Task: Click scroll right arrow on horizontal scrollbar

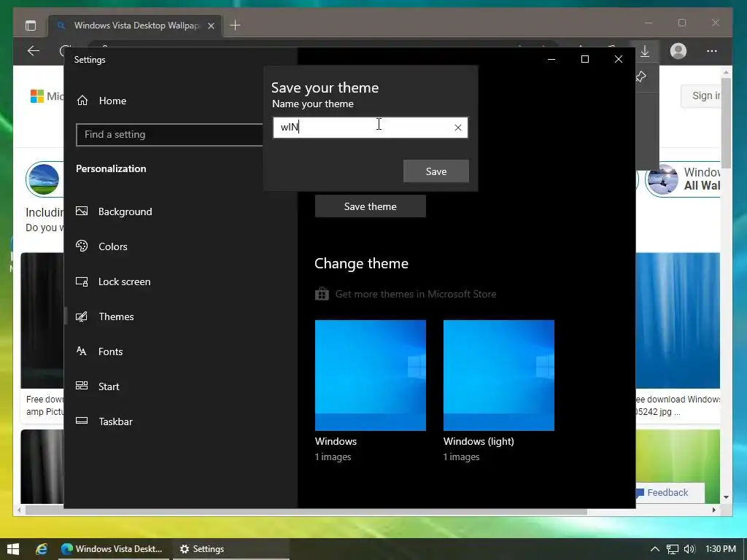Action: [x=713, y=510]
